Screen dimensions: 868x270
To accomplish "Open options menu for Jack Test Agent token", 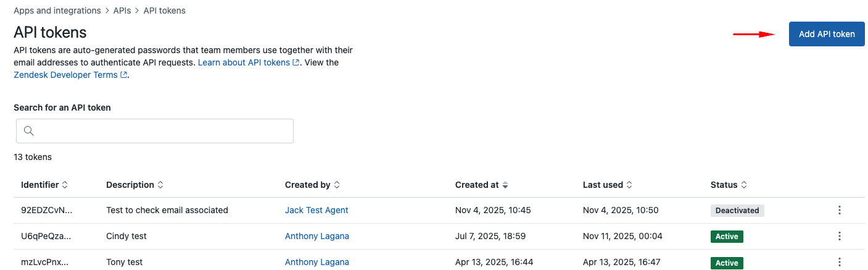I will pyautogui.click(x=839, y=210).
